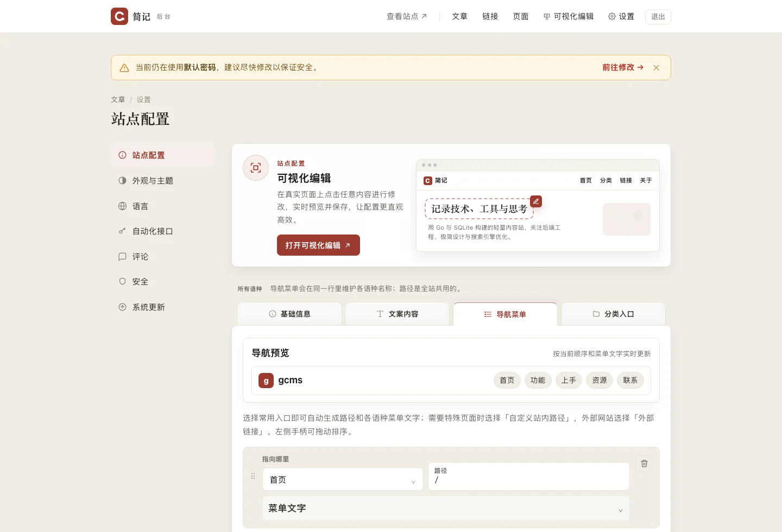
Task: Open 语言 settings in the sidebar
Action: [163, 206]
